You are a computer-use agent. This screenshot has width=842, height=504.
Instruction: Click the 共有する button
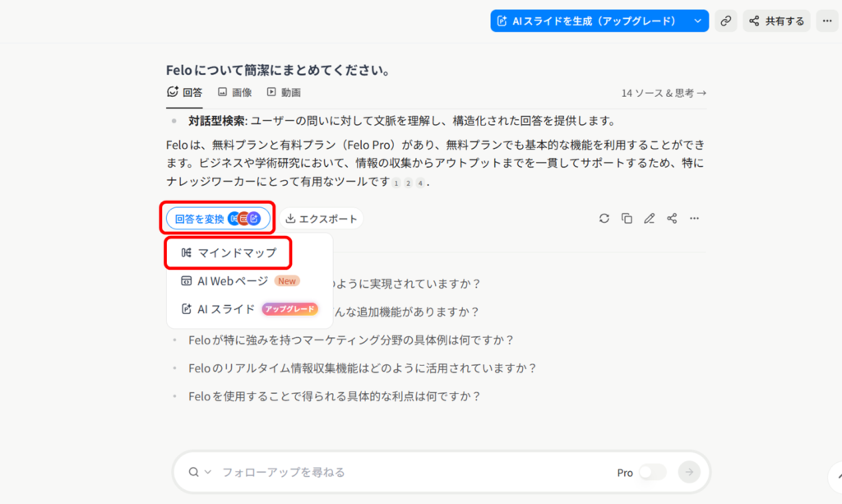[776, 21]
